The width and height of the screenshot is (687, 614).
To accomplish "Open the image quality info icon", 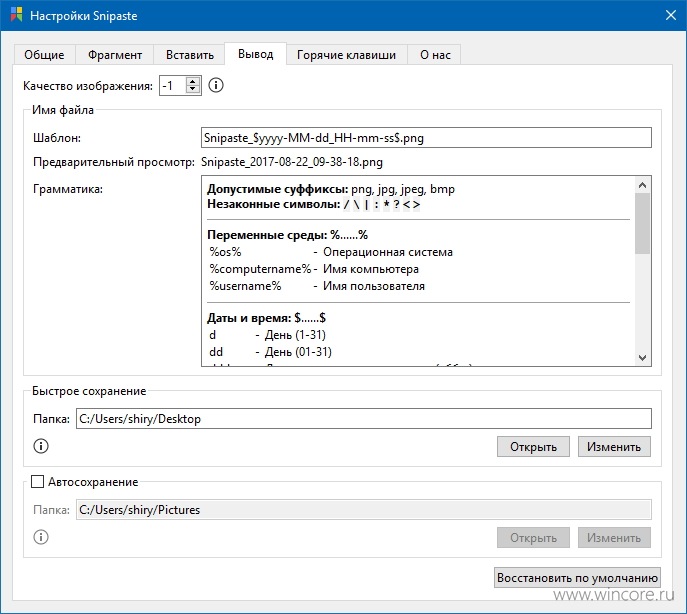I will click(216, 85).
